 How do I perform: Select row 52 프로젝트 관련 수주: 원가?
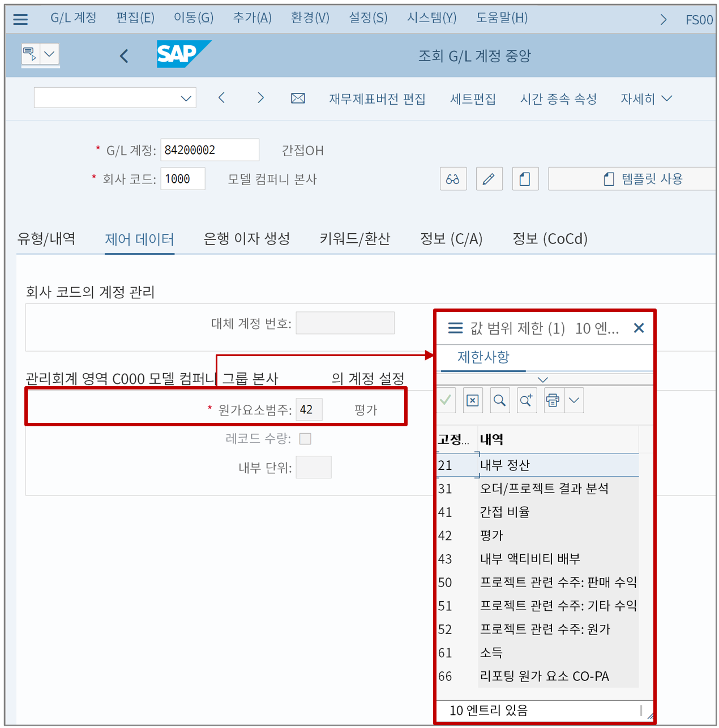click(538, 629)
